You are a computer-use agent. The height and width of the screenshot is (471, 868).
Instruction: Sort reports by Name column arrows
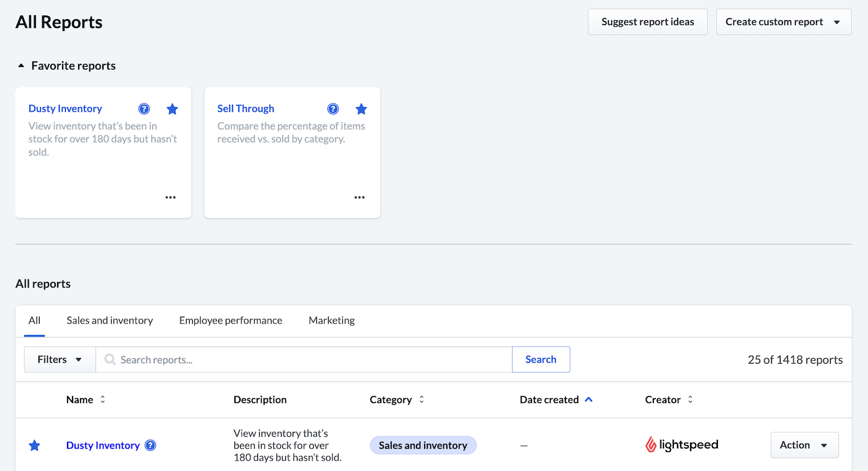pyautogui.click(x=103, y=400)
